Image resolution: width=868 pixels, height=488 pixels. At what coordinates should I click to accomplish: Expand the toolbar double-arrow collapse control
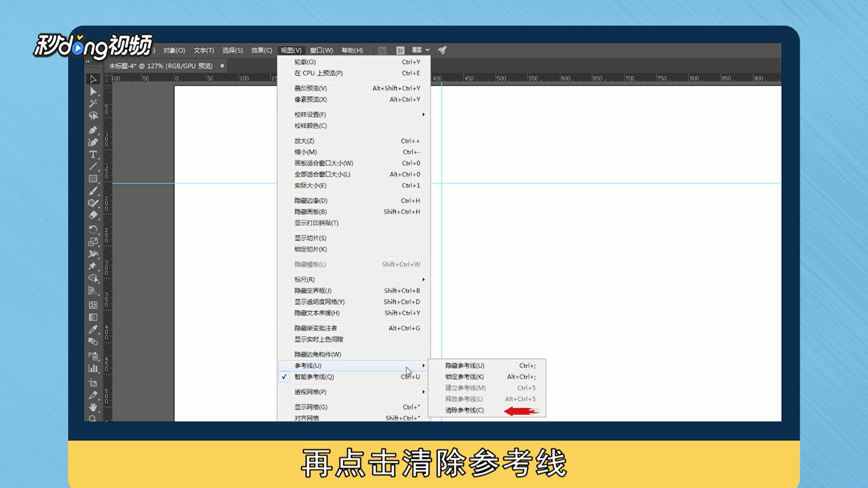pos(88,61)
